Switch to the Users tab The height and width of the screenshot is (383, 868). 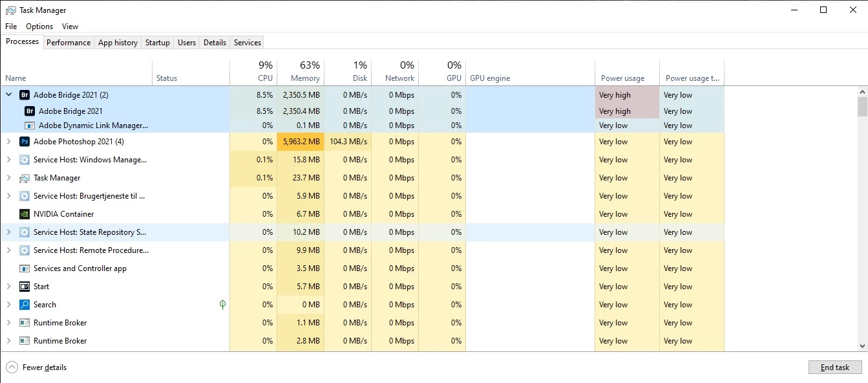[x=187, y=42]
